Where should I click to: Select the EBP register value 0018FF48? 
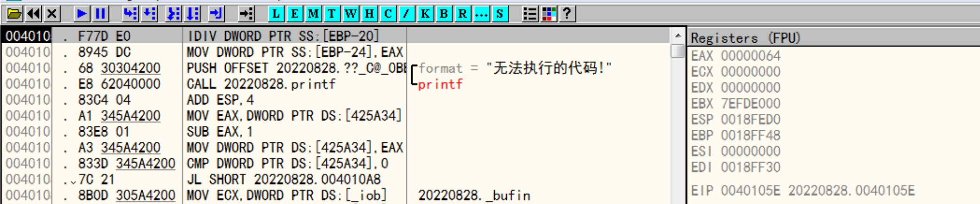pos(750,135)
